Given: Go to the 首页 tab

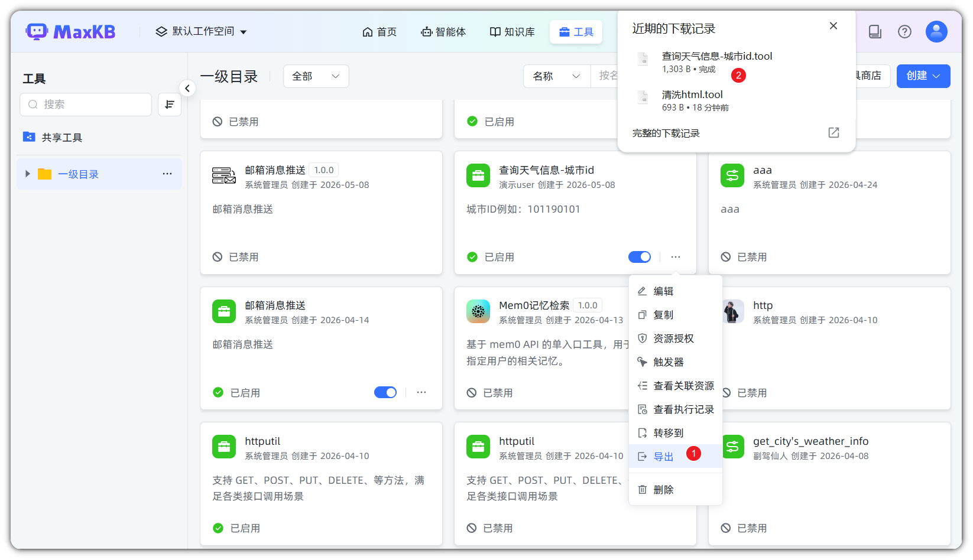Looking at the screenshot, I should pyautogui.click(x=380, y=32).
